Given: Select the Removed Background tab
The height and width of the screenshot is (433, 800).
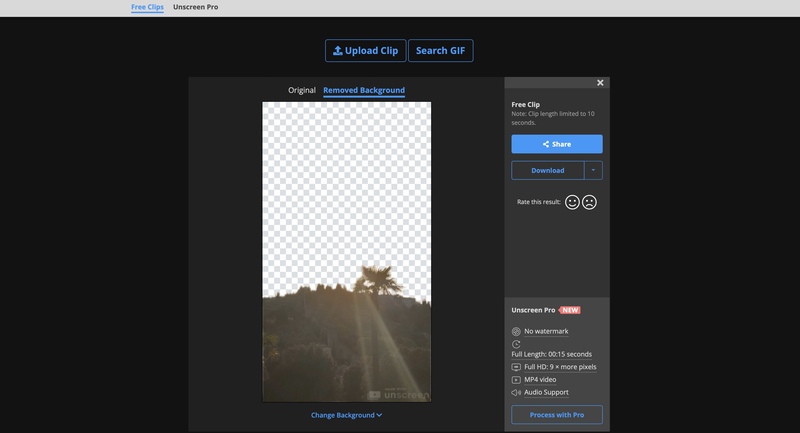Looking at the screenshot, I should (x=364, y=90).
